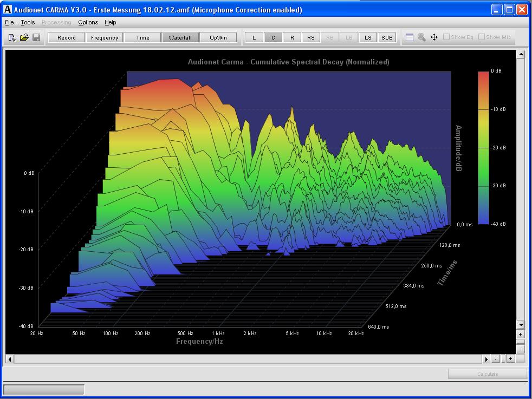Screen dimensions: 532x399
Task: Toggle the RS channel button
Action: [311, 37]
